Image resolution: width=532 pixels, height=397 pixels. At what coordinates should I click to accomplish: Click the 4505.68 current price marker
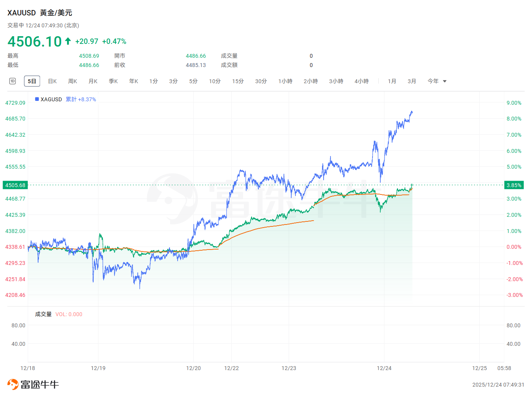coord(15,185)
